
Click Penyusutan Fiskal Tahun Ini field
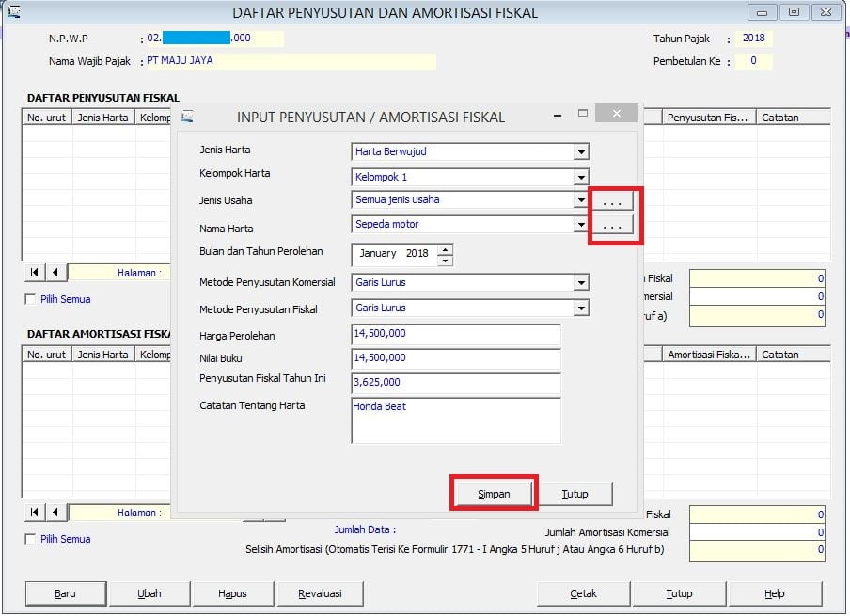coord(456,383)
